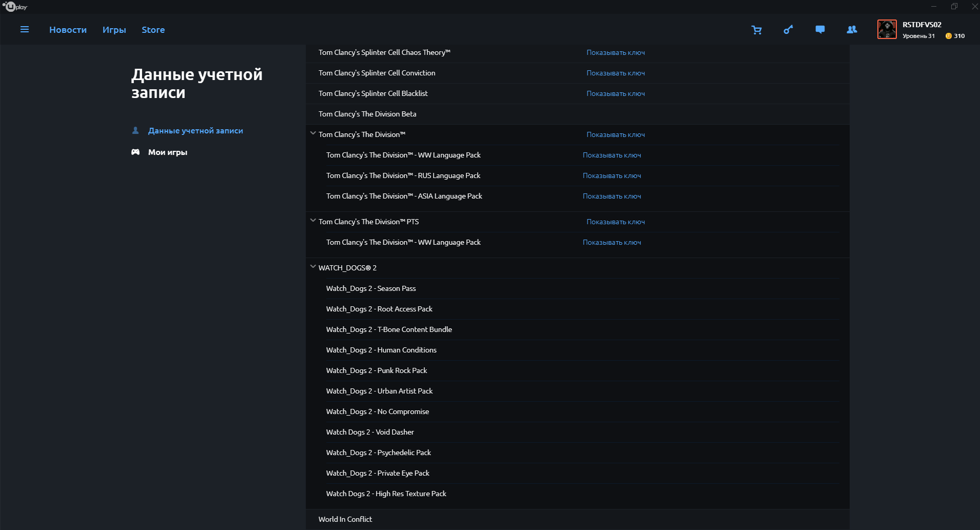
Task: Collapse Tom Clancy's The Division™ PTS entry
Action: click(x=313, y=221)
